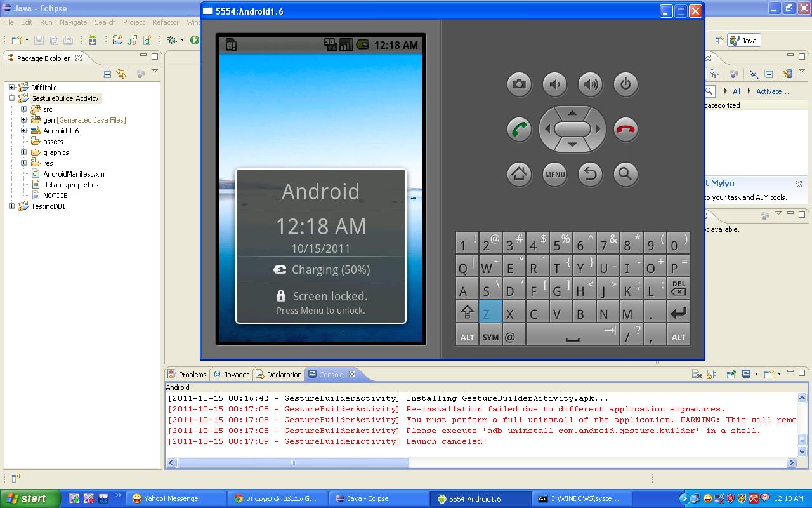Click the emulator back button
Image resolution: width=812 pixels, height=508 pixels.
pyautogui.click(x=590, y=174)
